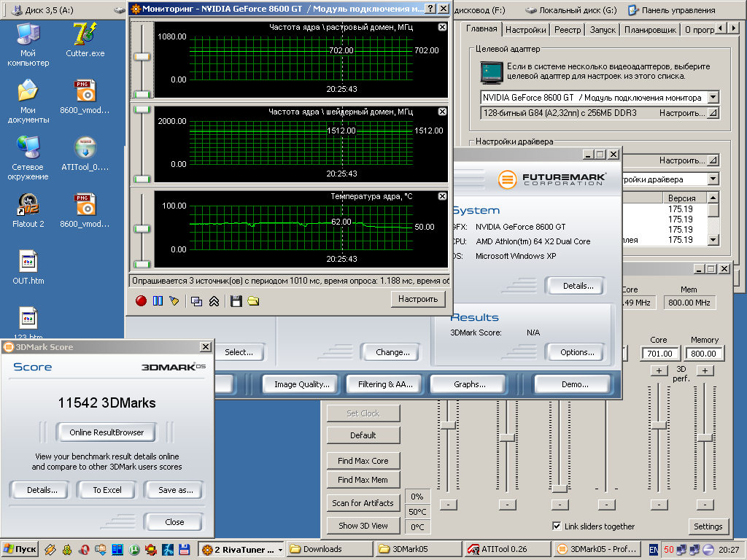Screen dimensions: 747x560
Task: Click the ATITool Memory clock slider handle
Action: 705,437
